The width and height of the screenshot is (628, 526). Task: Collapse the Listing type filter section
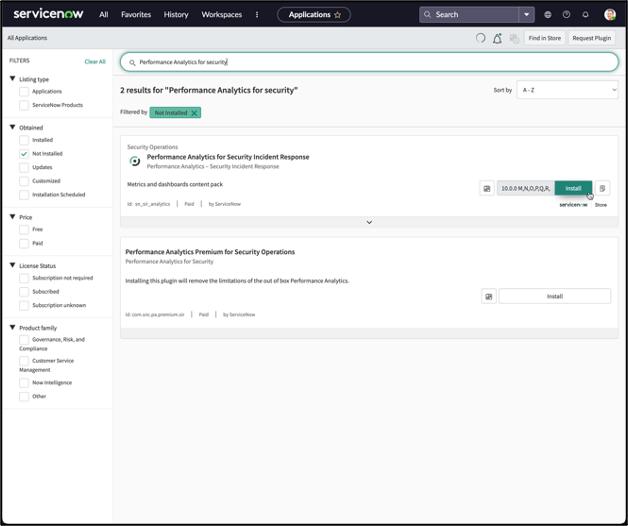click(x=12, y=79)
